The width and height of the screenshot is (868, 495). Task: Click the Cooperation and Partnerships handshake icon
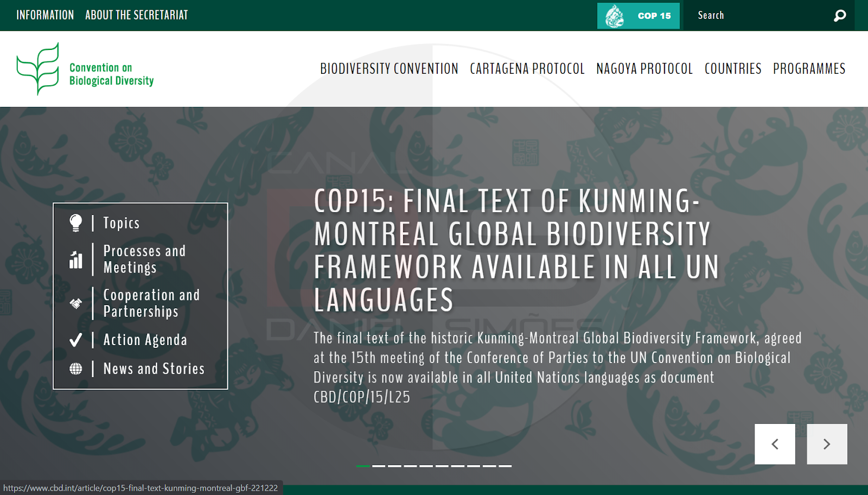click(76, 303)
